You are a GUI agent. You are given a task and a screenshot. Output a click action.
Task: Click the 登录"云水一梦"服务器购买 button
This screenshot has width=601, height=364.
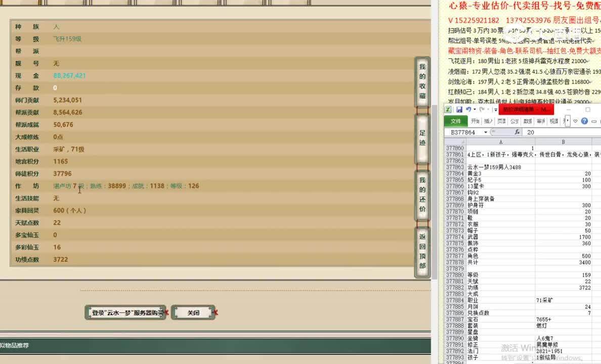point(125,312)
